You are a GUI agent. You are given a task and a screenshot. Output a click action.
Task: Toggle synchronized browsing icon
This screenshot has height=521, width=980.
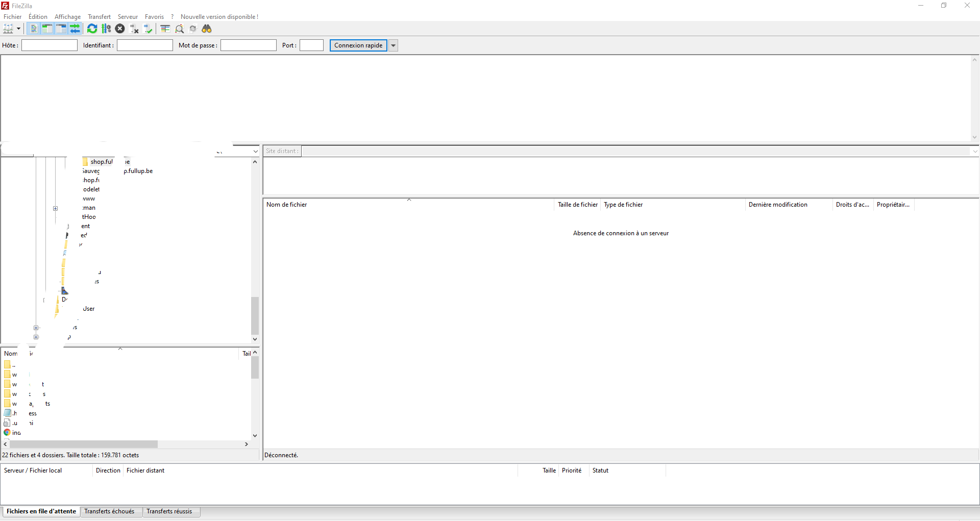click(x=193, y=29)
